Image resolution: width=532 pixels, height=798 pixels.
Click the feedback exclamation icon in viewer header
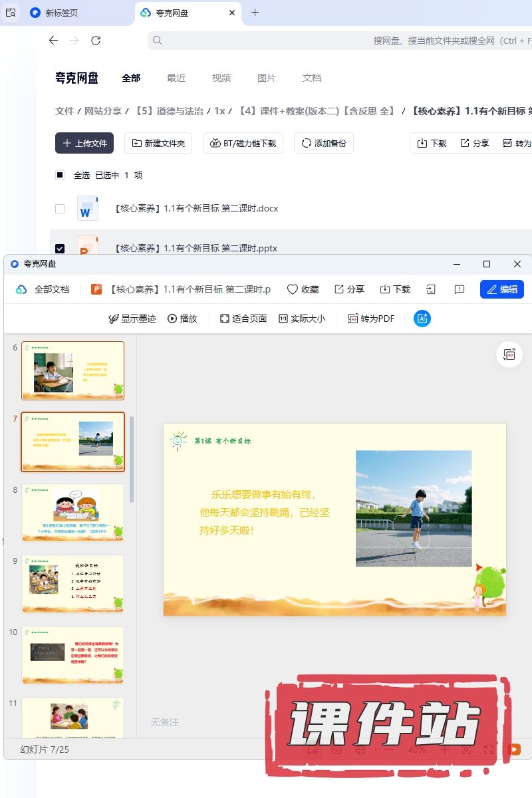[459, 289]
